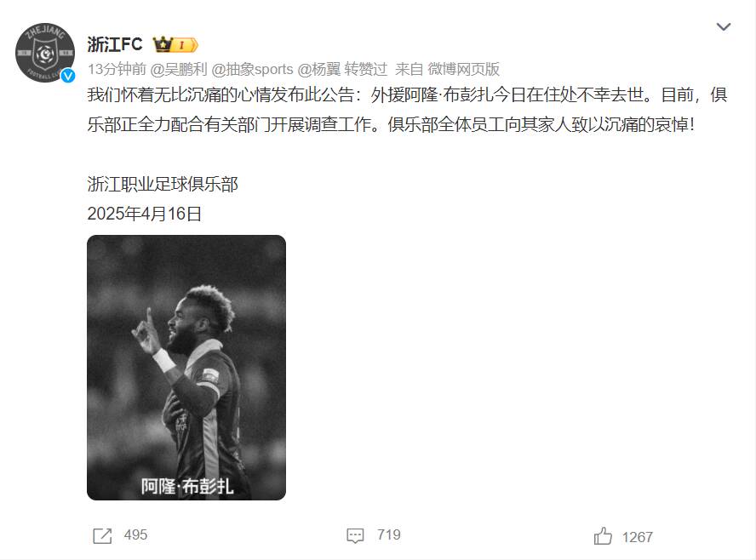The width and height of the screenshot is (756, 560).
Task: Click the level I membership badge
Action: (186, 45)
